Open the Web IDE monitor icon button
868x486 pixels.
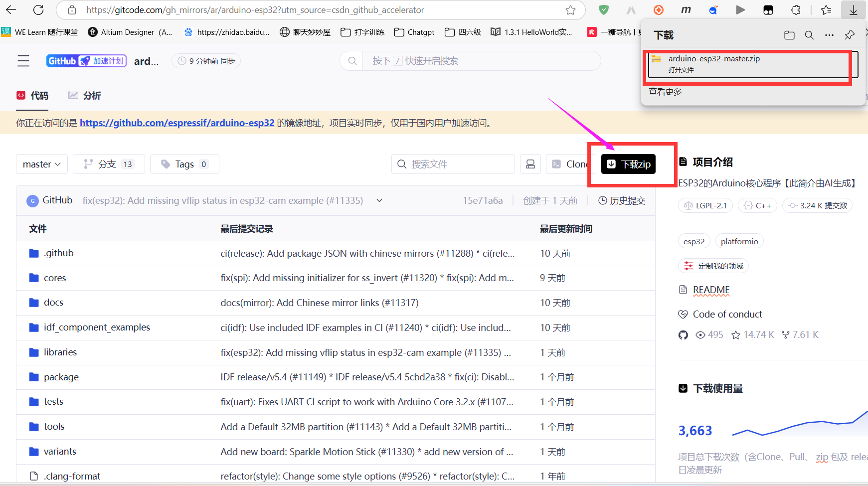530,164
